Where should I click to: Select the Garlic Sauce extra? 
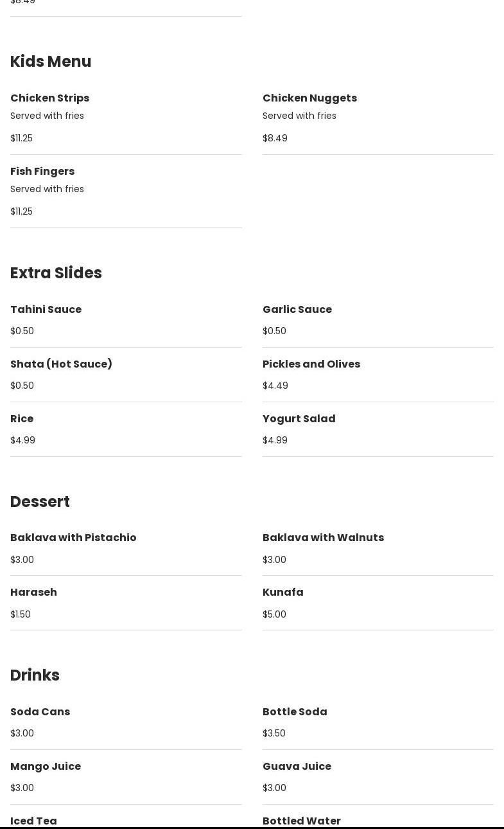tap(297, 310)
